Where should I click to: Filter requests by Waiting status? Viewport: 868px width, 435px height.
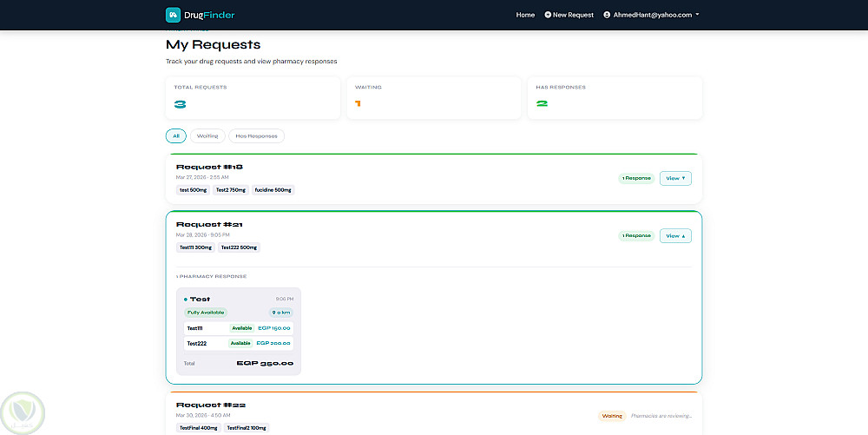click(x=207, y=135)
